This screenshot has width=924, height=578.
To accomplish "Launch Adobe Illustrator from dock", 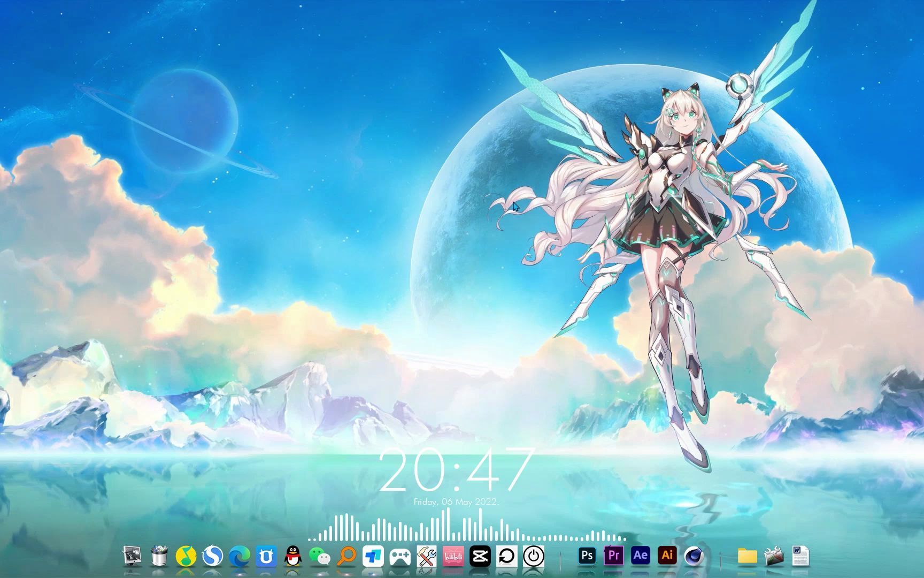I will [667, 556].
